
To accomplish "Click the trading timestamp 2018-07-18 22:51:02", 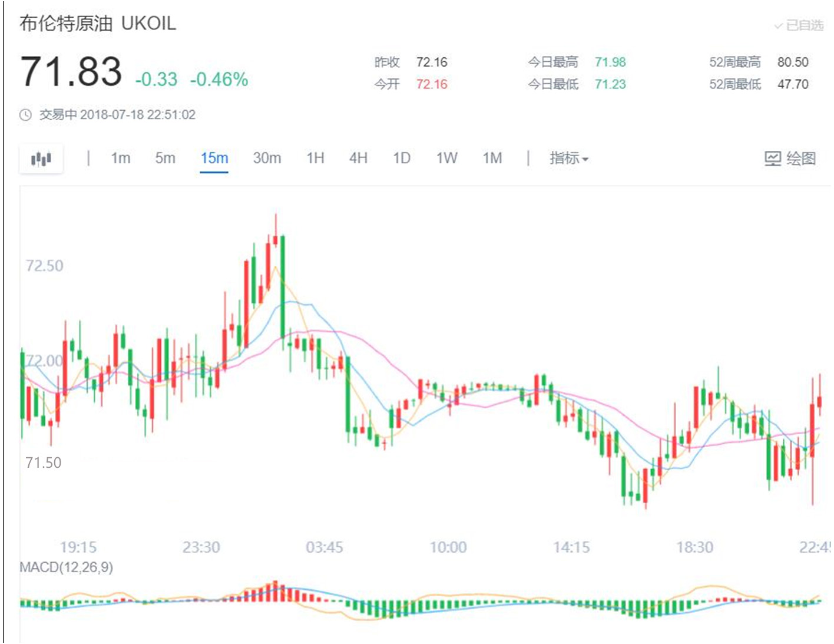I will point(138,115).
